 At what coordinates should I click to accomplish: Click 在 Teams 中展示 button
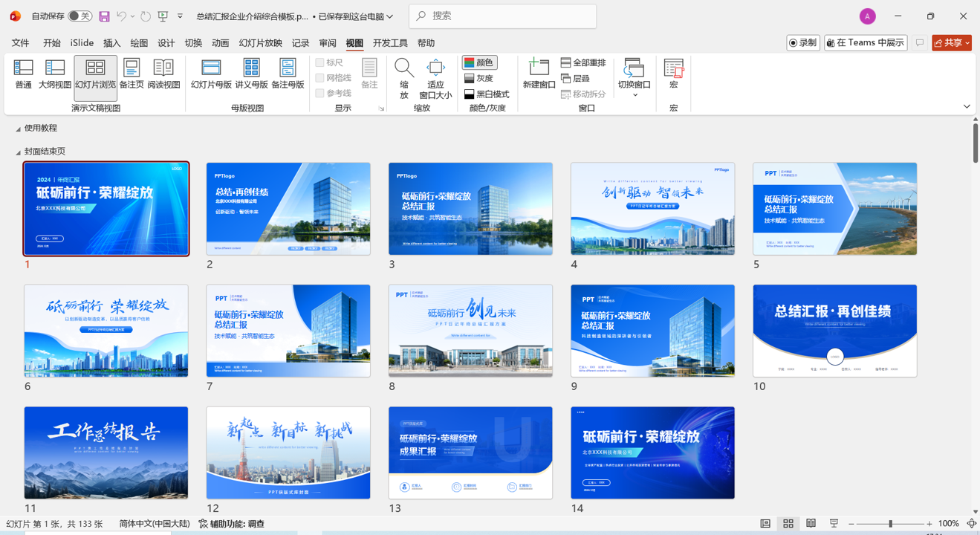[866, 43]
